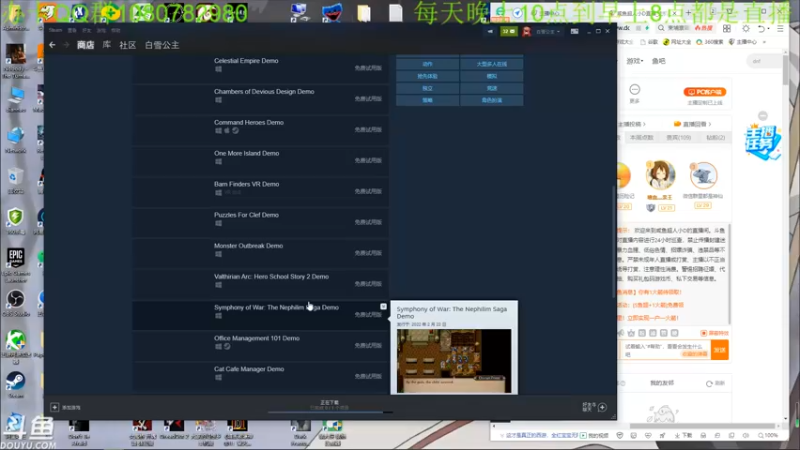Click the 更多 more circle icon
This screenshot has height=450, width=800.
pos(635,90)
